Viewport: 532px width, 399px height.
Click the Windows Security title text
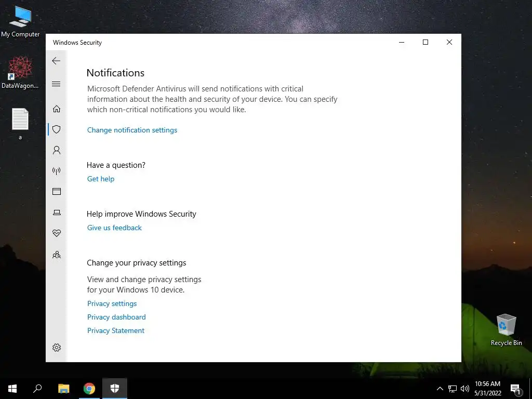point(77,43)
